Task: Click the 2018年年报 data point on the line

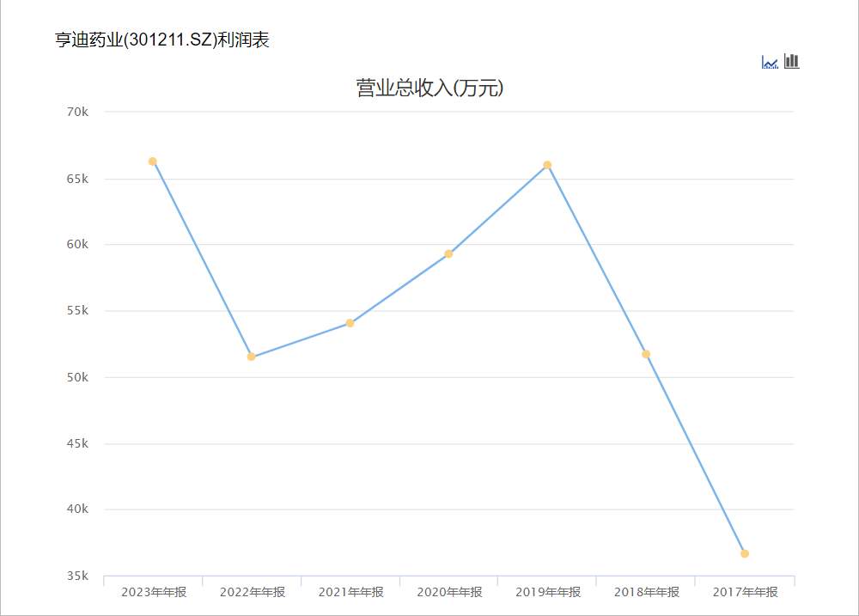Action: click(646, 355)
